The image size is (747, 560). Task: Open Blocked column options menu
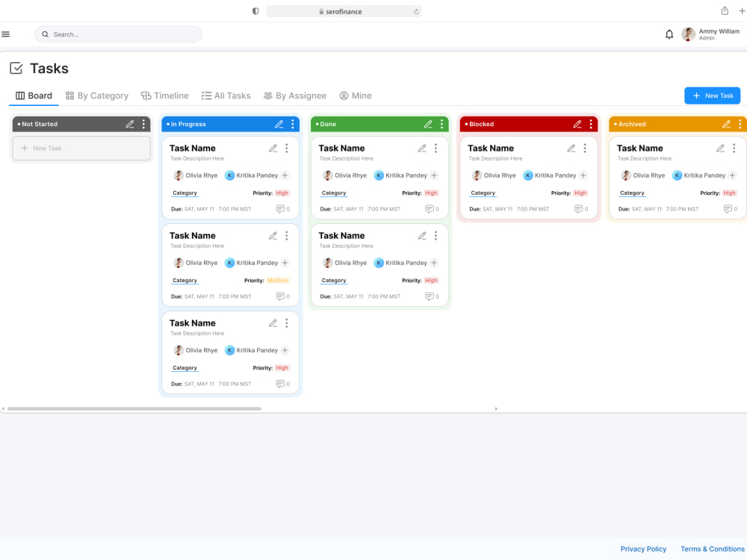point(591,124)
